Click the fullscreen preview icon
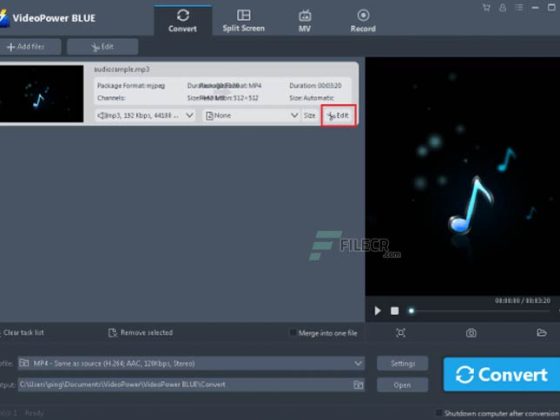 (x=401, y=333)
